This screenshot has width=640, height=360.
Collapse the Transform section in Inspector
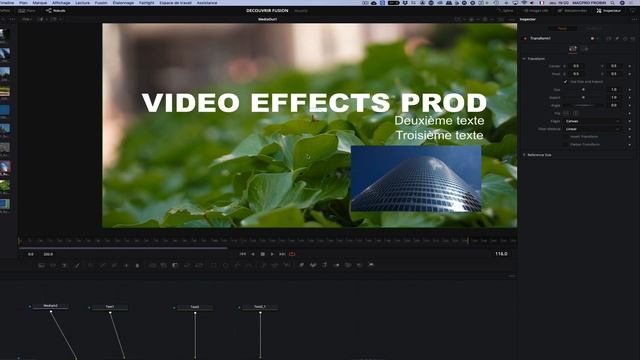click(x=524, y=59)
